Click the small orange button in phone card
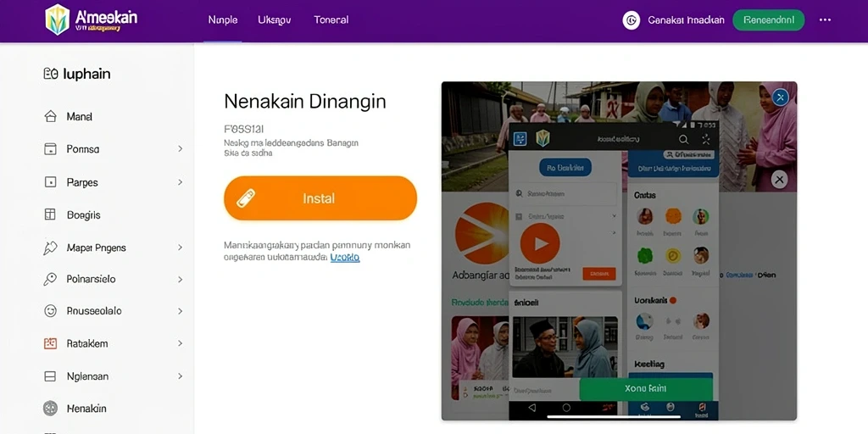The width and height of the screenshot is (868, 434). tap(599, 274)
